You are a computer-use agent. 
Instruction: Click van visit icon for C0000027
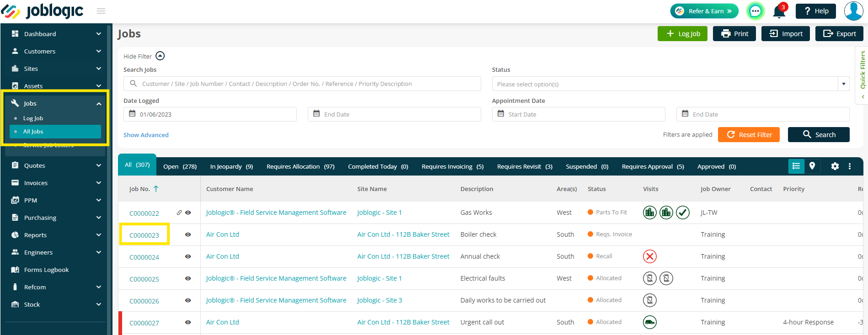(650, 322)
